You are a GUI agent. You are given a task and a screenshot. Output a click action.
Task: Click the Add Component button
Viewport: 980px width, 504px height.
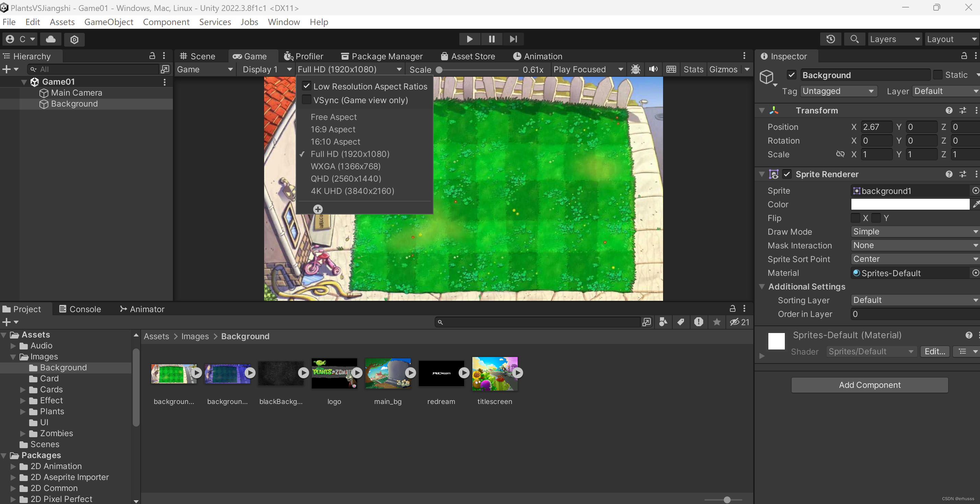click(x=869, y=385)
